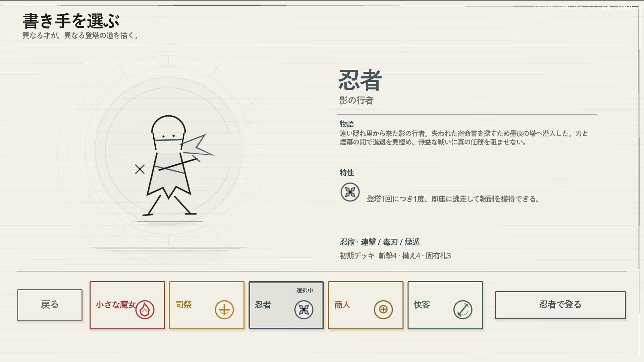Click the 忍者 name label on selected card

[263, 305]
